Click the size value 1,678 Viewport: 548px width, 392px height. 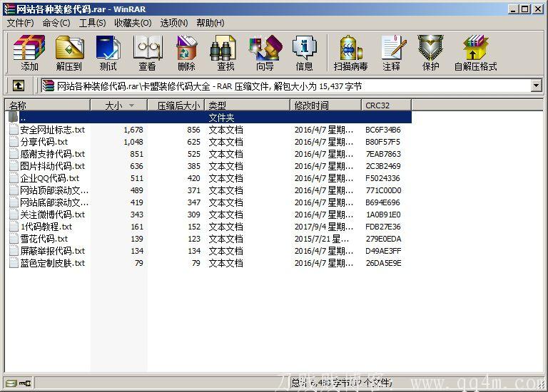point(133,130)
